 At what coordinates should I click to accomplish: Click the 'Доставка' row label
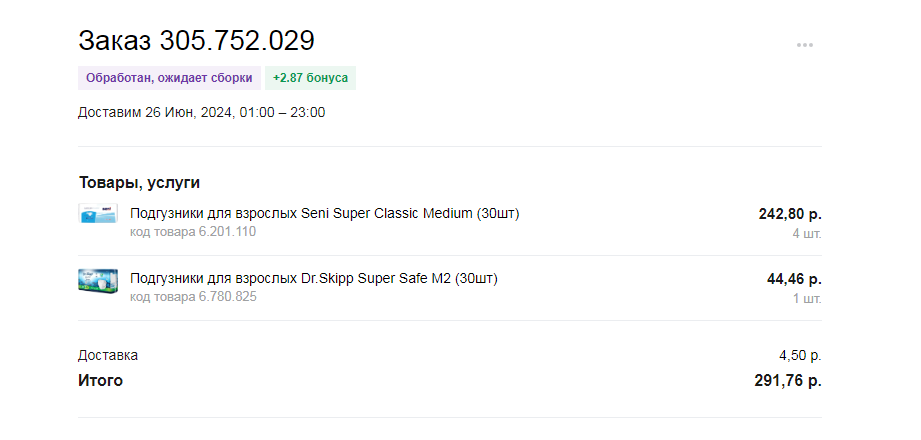(x=108, y=355)
